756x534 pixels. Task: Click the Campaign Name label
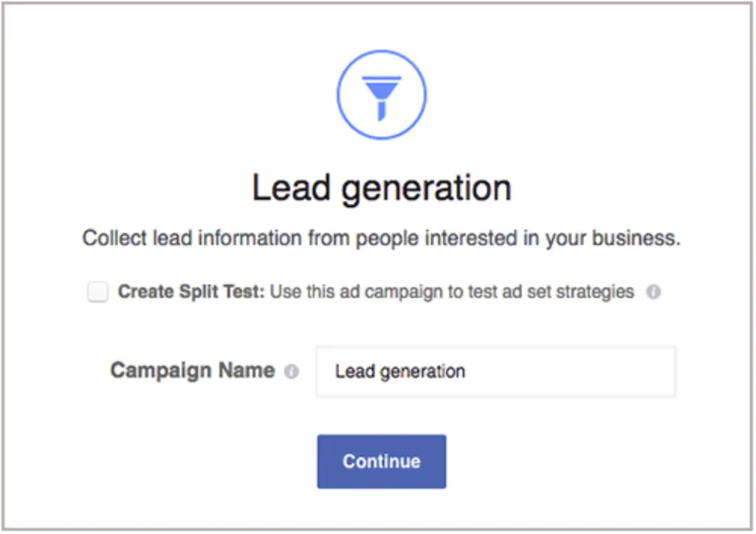[194, 372]
